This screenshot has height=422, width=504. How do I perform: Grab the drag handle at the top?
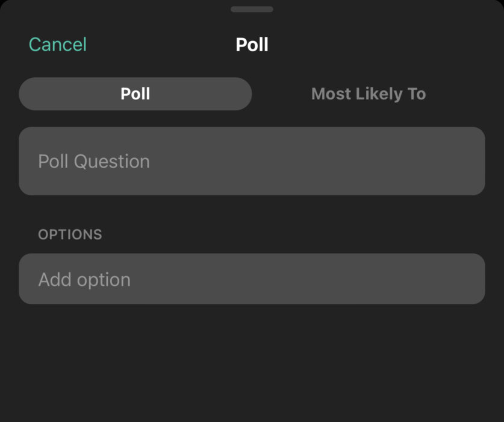click(252, 9)
